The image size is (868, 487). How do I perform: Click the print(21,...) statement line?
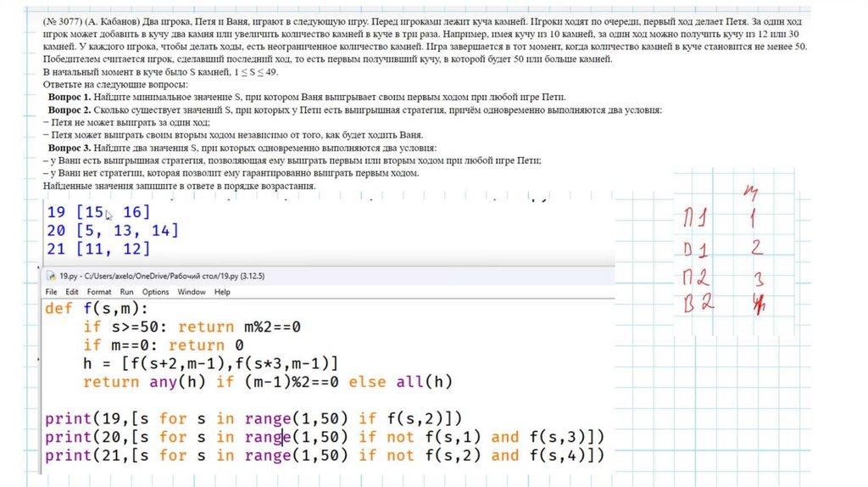[325, 455]
